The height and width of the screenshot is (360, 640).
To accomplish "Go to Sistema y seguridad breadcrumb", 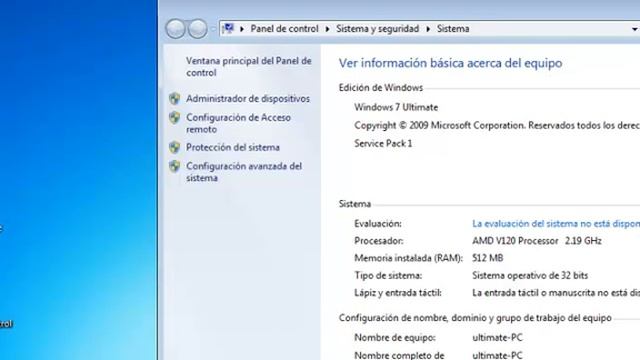I will tap(378, 29).
